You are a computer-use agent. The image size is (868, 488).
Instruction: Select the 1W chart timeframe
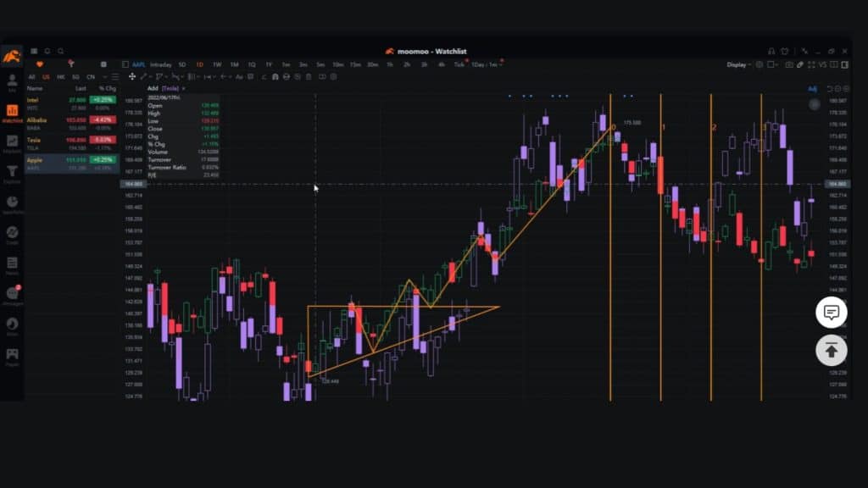pyautogui.click(x=216, y=64)
